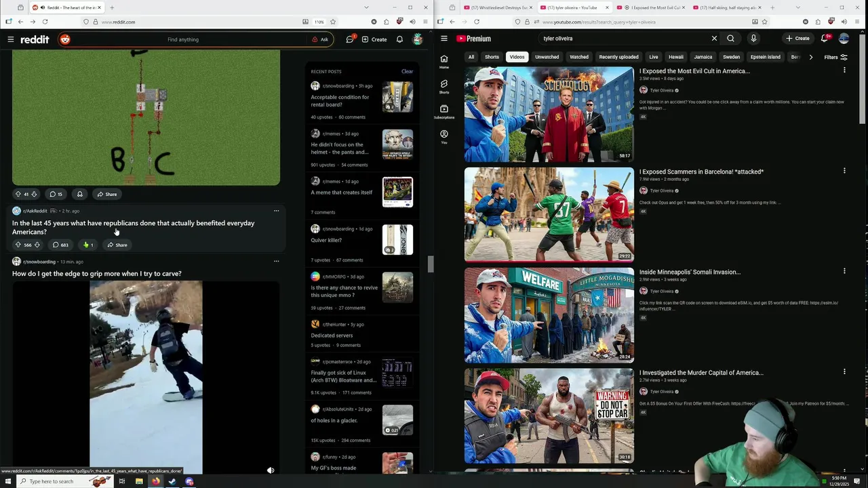Open recent post 'Dedicated servers'
Screen dimensions: 868x488
332,335
